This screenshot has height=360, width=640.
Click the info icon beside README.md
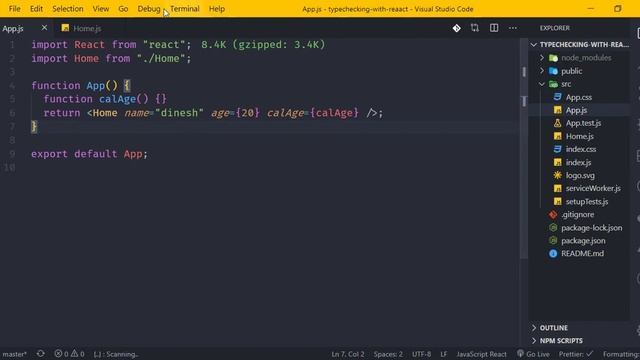click(553, 253)
